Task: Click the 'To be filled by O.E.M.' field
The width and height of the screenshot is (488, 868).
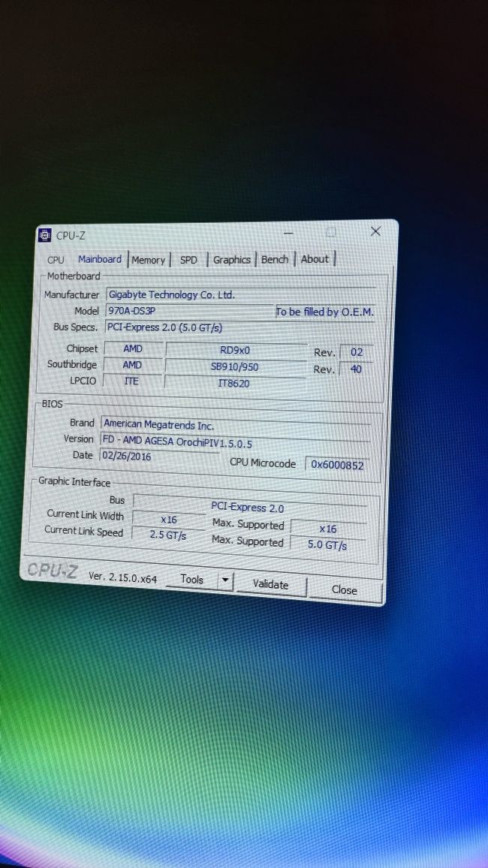Action: (x=325, y=312)
